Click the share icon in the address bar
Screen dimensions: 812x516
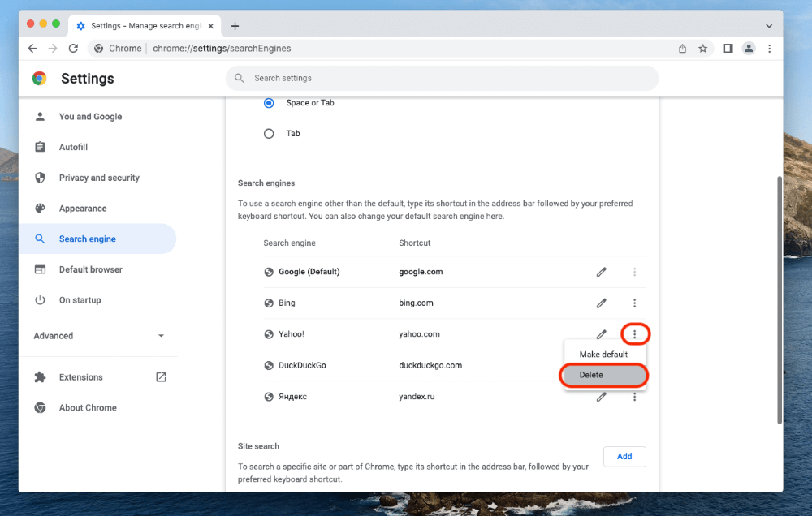pos(683,49)
